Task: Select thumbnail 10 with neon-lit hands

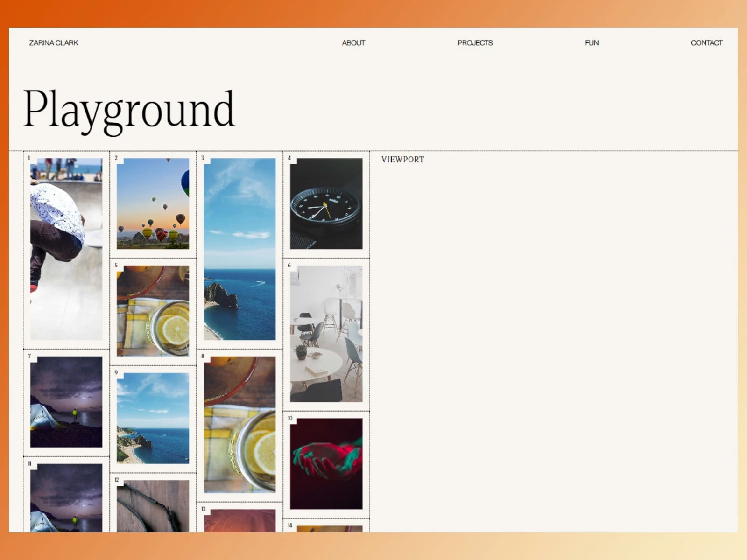Action: click(326, 464)
